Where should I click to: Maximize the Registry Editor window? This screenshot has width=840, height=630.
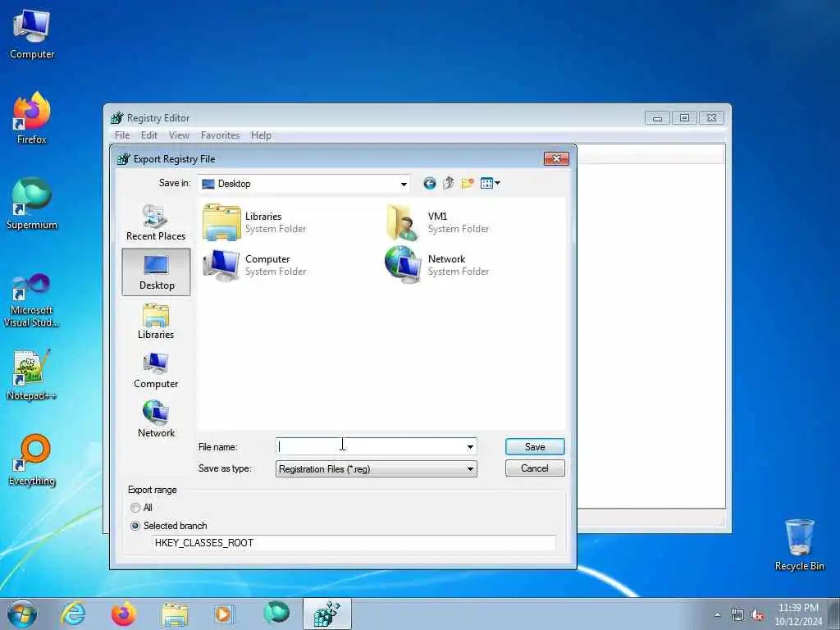pyautogui.click(x=684, y=118)
